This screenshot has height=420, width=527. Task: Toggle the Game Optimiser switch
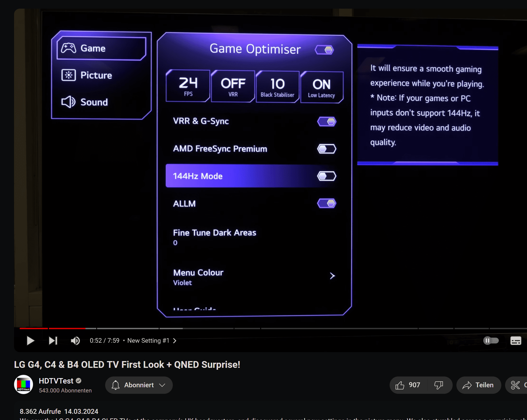coord(324,50)
